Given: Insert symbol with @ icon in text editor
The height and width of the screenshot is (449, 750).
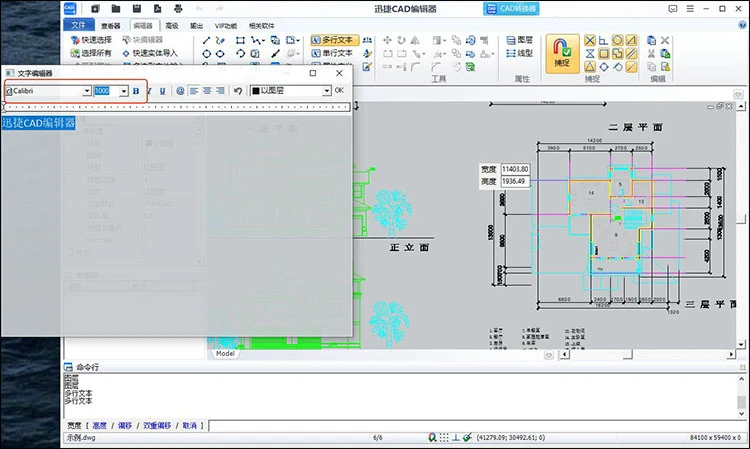Looking at the screenshot, I should pyautogui.click(x=180, y=90).
